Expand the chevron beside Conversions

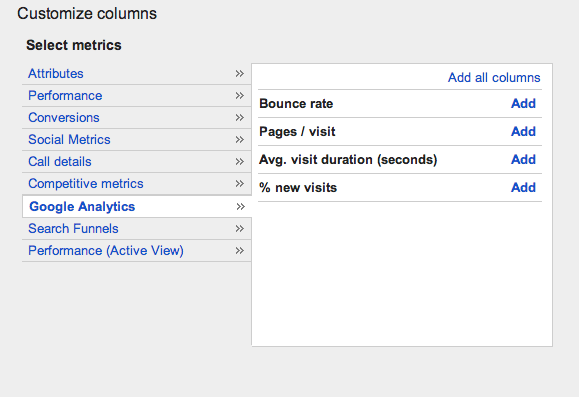240,117
